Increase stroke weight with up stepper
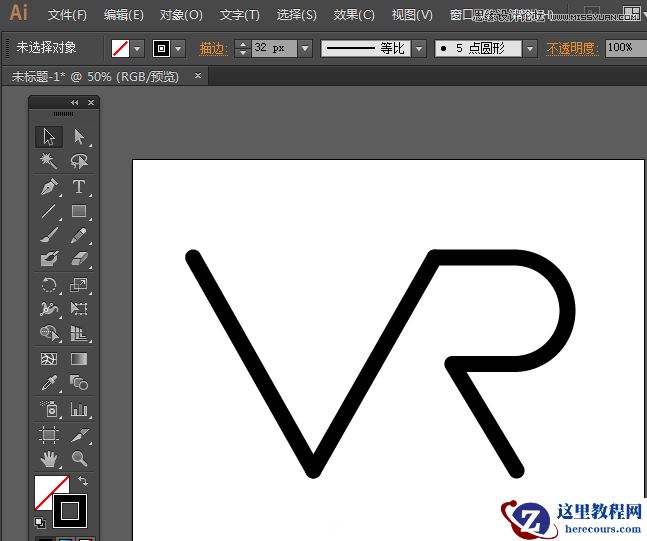 pos(243,44)
